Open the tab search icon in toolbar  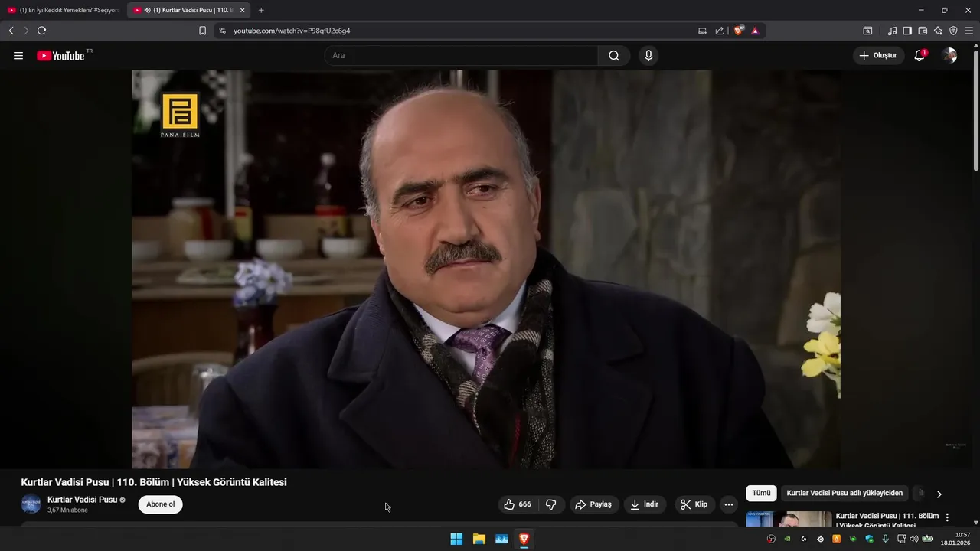click(867, 31)
